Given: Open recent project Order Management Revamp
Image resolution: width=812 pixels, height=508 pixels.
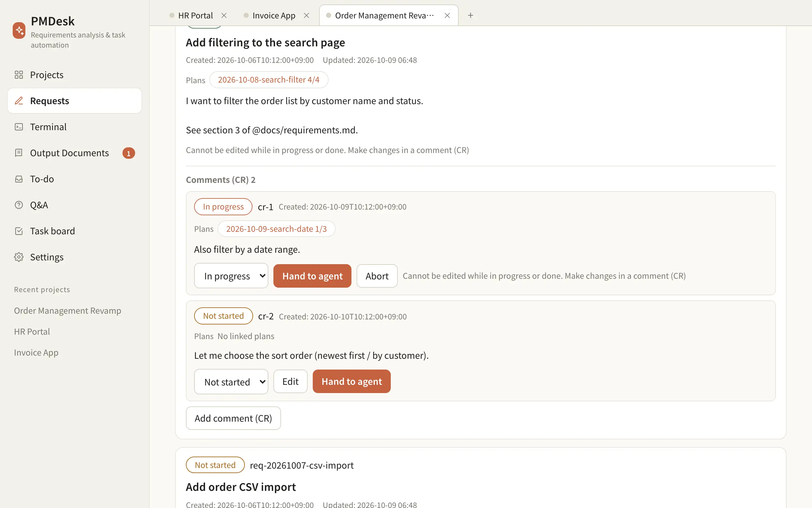Looking at the screenshot, I should click(x=68, y=311).
